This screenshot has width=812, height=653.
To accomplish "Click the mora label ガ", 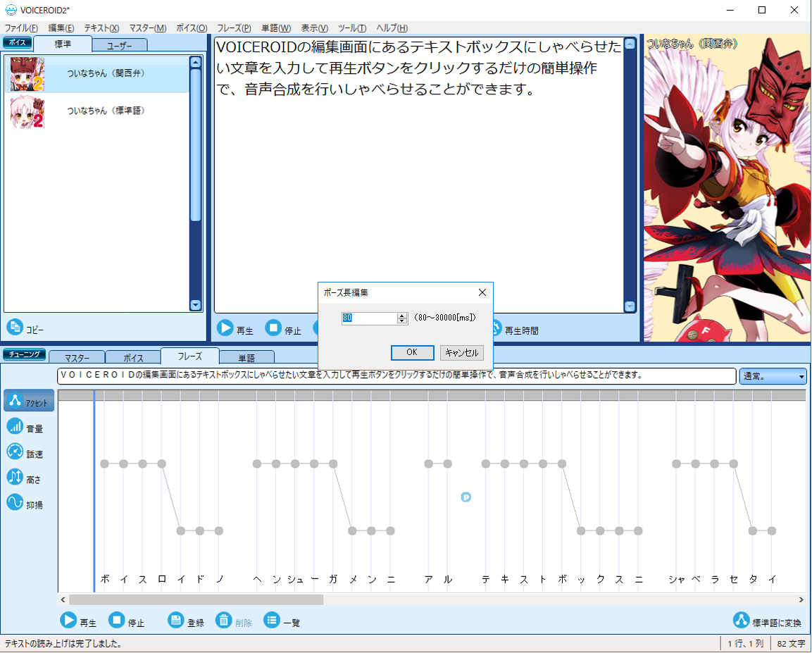I will click(334, 579).
